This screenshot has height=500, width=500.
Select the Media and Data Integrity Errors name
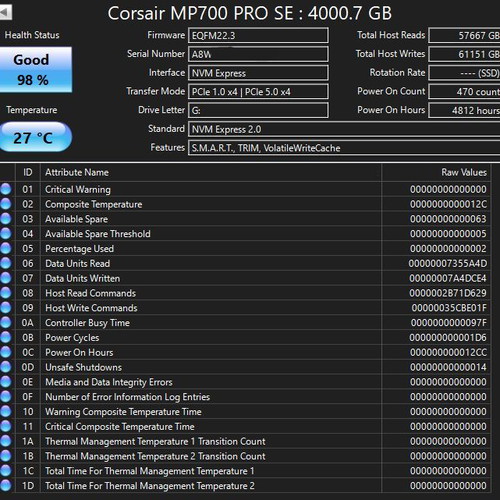tap(109, 382)
